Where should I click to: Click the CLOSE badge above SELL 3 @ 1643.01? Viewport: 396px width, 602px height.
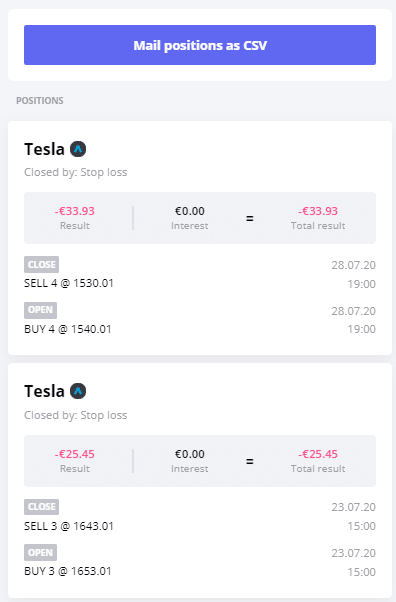pos(41,507)
